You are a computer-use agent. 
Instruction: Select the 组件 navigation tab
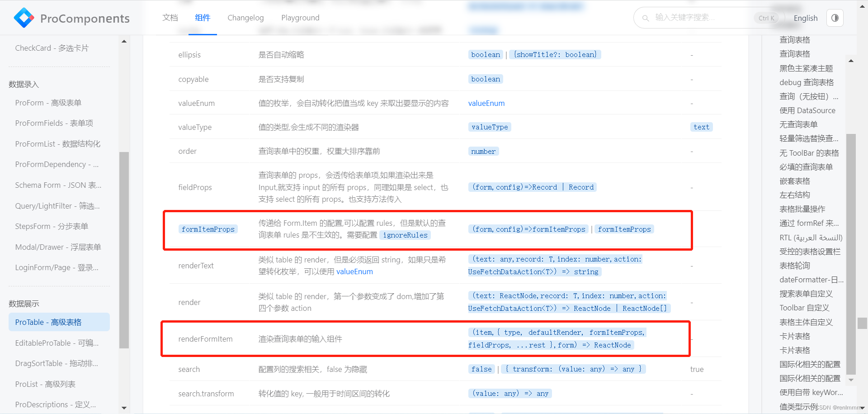(203, 18)
